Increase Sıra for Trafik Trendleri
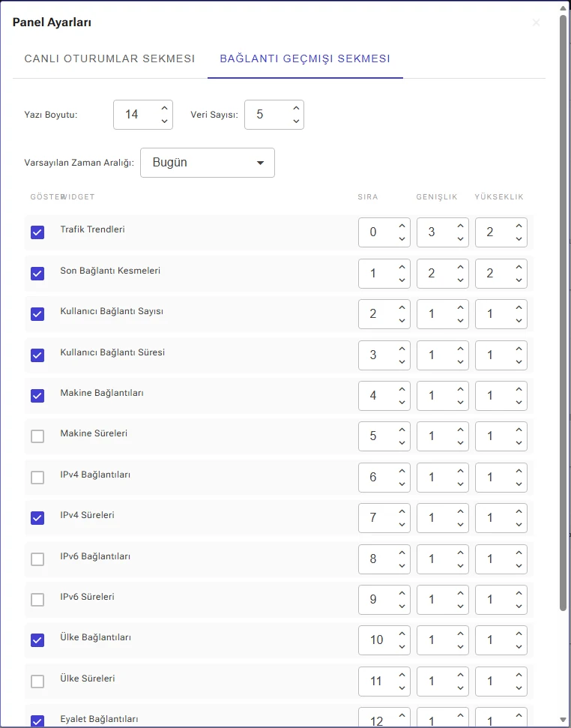This screenshot has height=728, width=571. tap(402, 226)
